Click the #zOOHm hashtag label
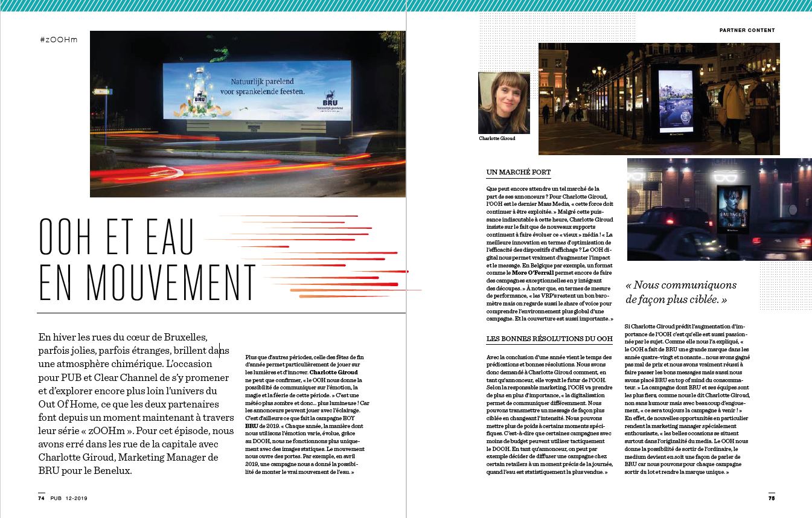This screenshot has height=518, width=812. pos(59,39)
